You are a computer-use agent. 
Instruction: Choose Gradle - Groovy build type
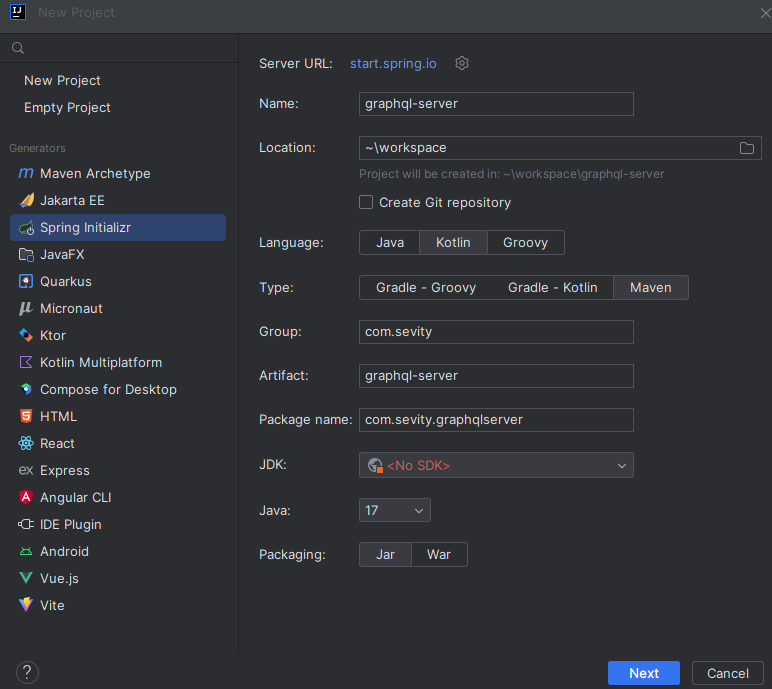pyautogui.click(x=426, y=288)
